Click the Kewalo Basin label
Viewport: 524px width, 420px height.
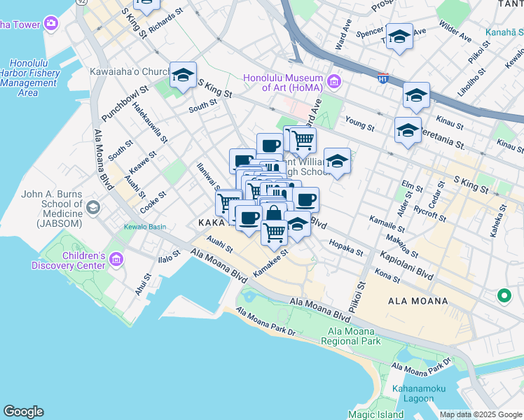click(x=145, y=227)
